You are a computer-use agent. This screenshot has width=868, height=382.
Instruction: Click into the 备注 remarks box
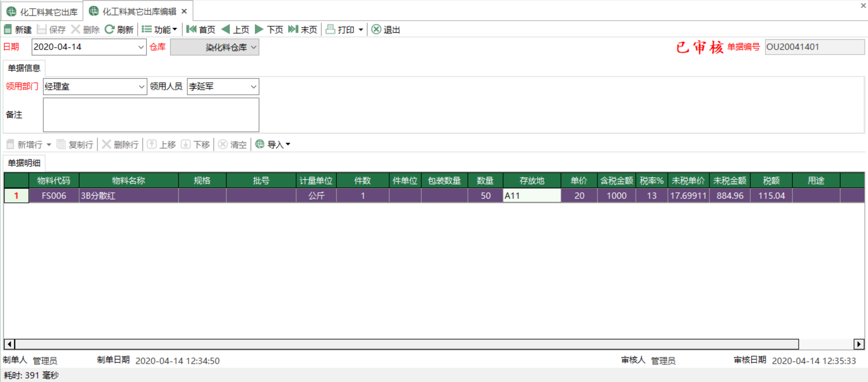click(151, 115)
